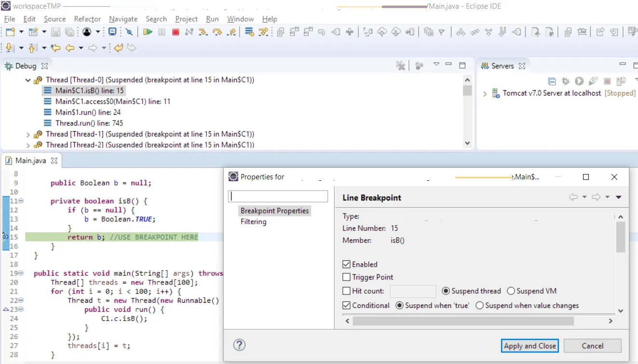
Task: Click the Debug view vertical scrollbar thumb
Action: (x=467, y=91)
